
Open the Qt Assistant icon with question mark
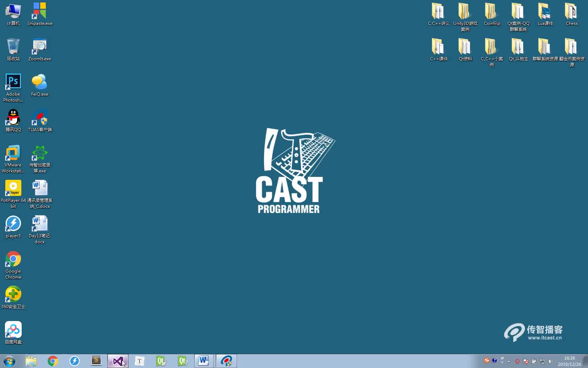coord(183,361)
